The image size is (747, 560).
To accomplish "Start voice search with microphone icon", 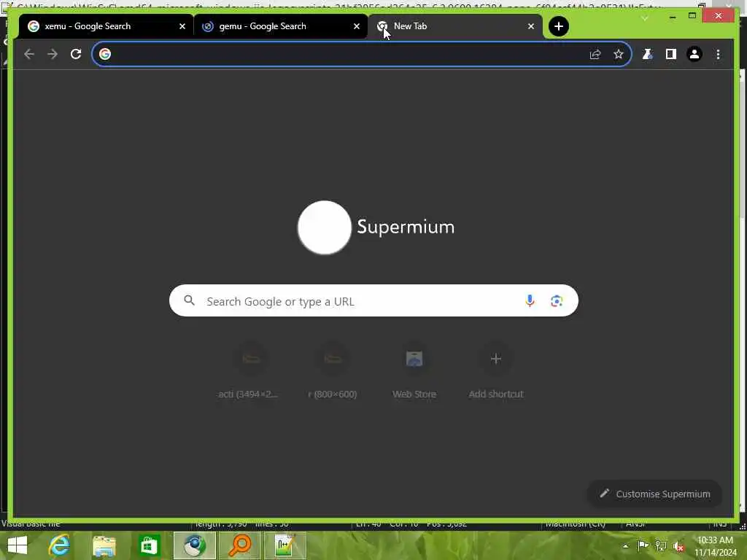I will (x=530, y=300).
